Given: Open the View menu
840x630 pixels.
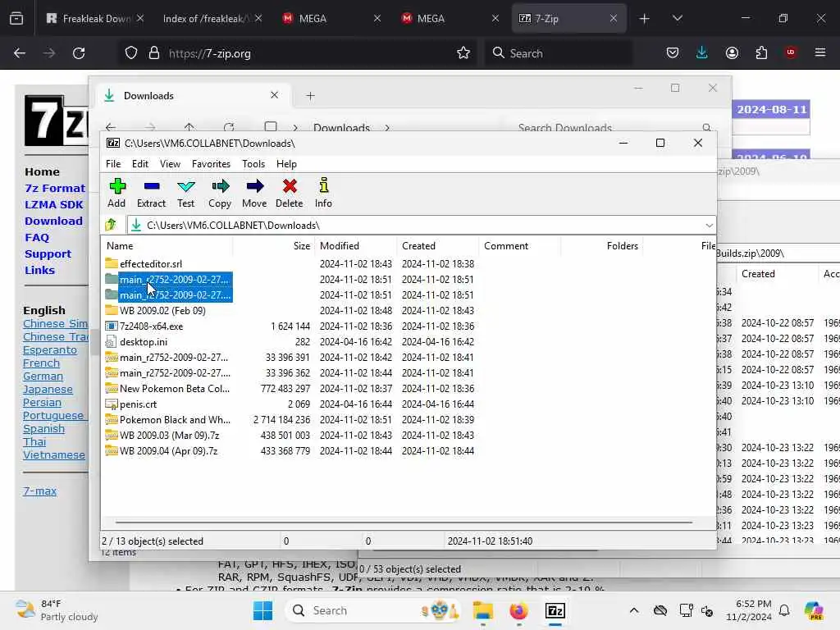Looking at the screenshot, I should (170, 164).
